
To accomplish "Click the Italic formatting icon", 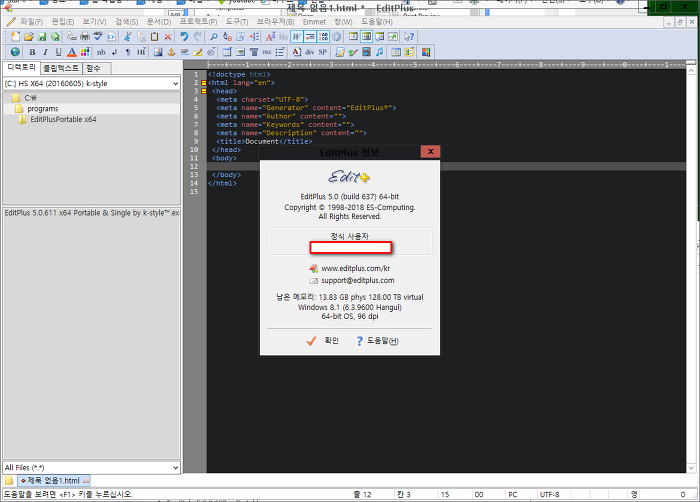I will [45, 52].
